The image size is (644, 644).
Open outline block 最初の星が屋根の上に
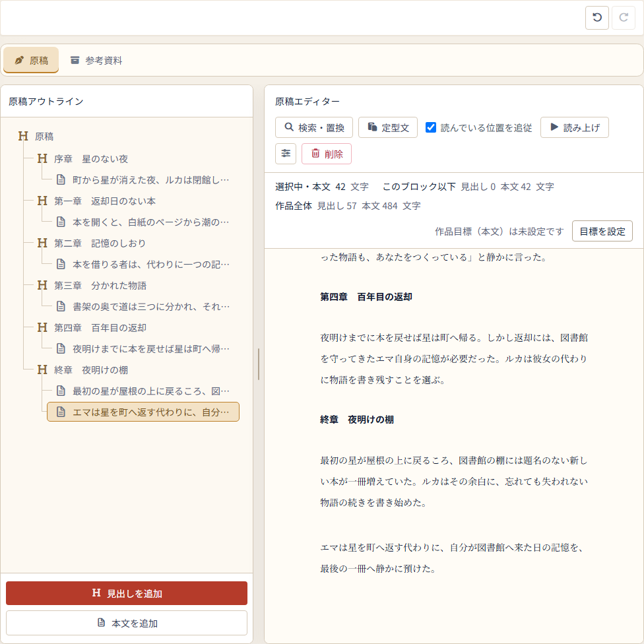(x=143, y=391)
